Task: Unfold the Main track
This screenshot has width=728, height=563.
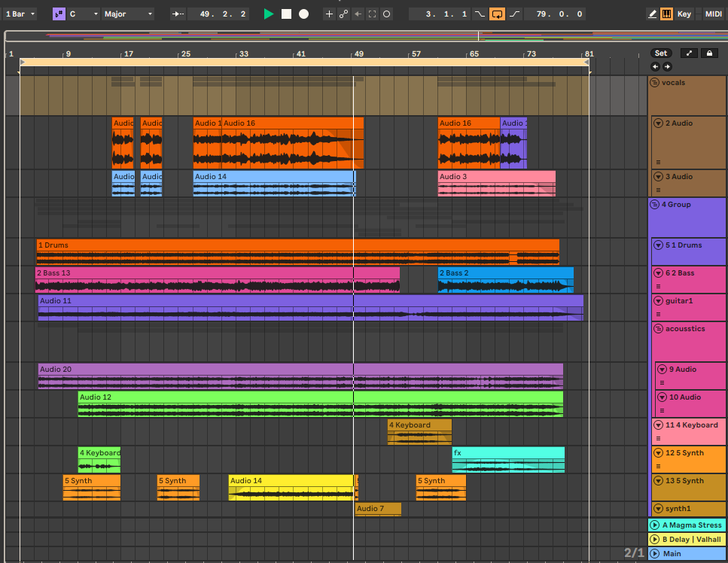Action: pyautogui.click(x=654, y=554)
